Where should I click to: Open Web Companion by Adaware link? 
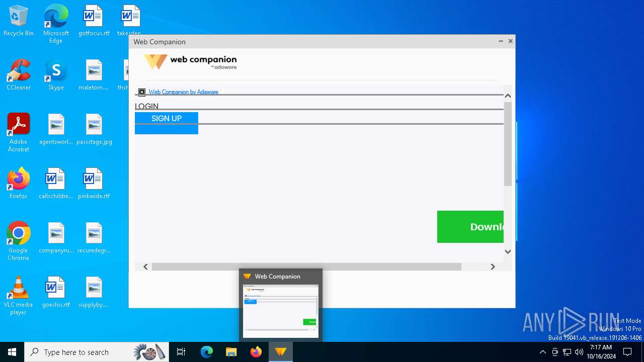pyautogui.click(x=183, y=92)
